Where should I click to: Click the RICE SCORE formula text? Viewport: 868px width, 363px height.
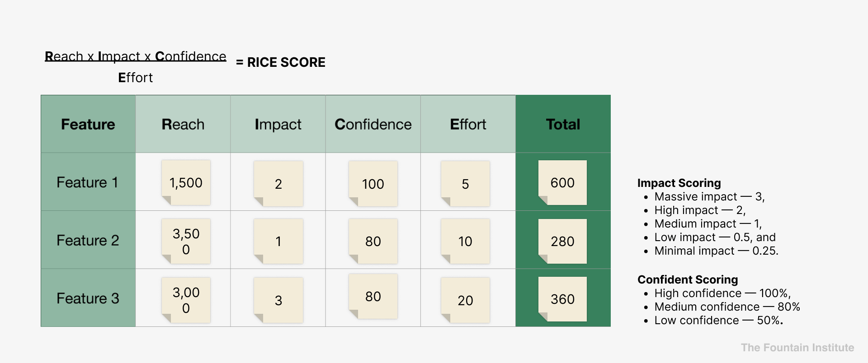(281, 62)
